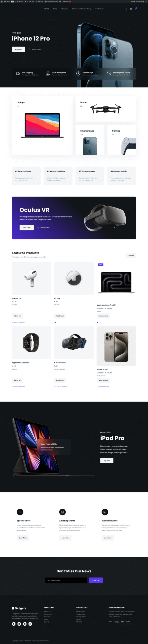The height and width of the screenshot is (644, 148).
Task: Click the purple Subscribe button
Action: [96, 580]
